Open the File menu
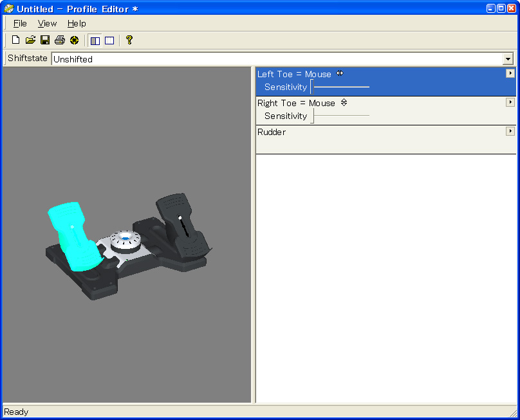 [20, 23]
